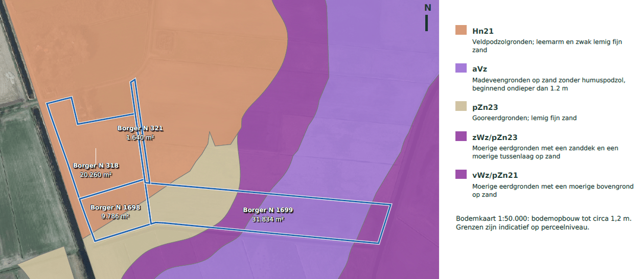Click the vWz/pZn21 legend swatch
Image resolution: width=644 pixels, height=279 pixels.
coord(461,174)
